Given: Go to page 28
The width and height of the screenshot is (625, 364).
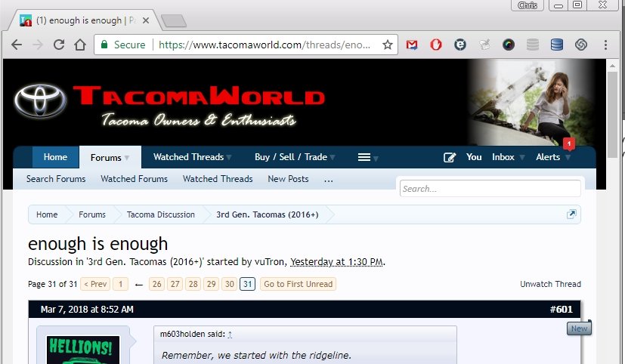Looking at the screenshot, I should pos(193,284).
